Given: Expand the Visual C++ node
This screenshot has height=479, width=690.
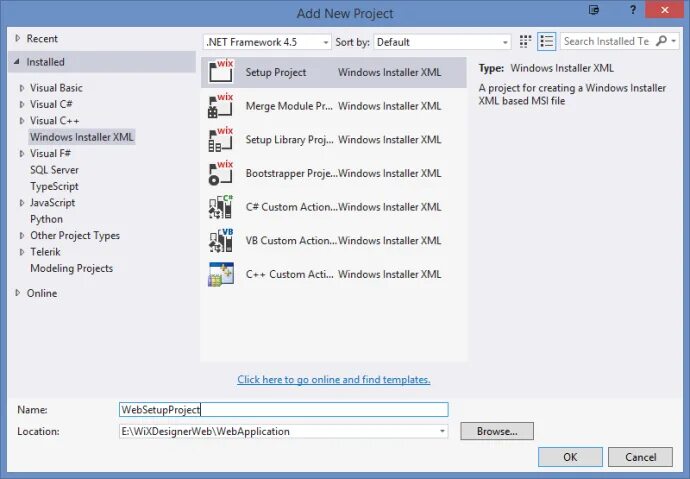Looking at the screenshot, I should pyautogui.click(x=22, y=121).
